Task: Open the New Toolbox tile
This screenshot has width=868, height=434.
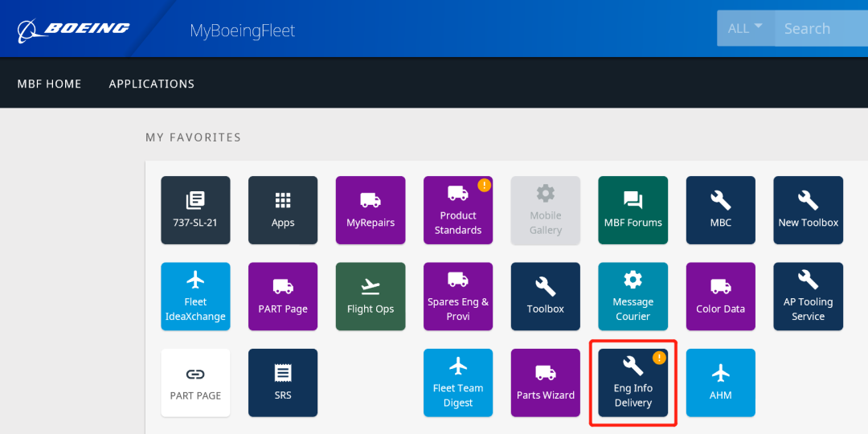Action: [x=809, y=211]
